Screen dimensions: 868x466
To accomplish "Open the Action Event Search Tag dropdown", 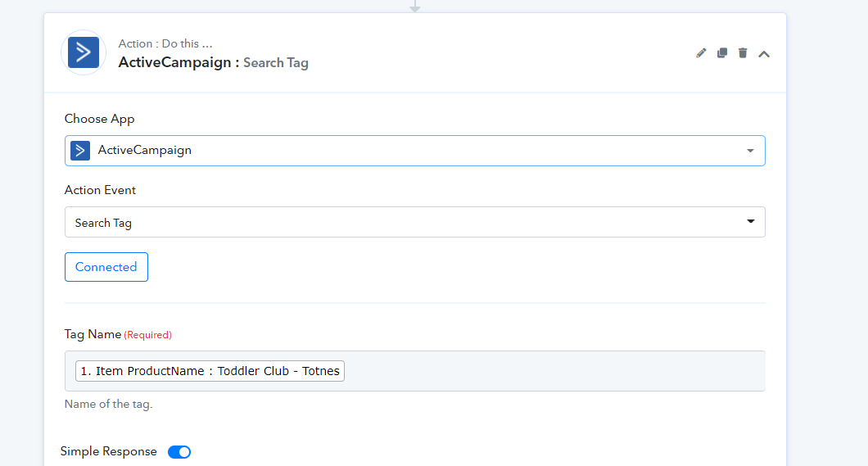I will point(414,222).
